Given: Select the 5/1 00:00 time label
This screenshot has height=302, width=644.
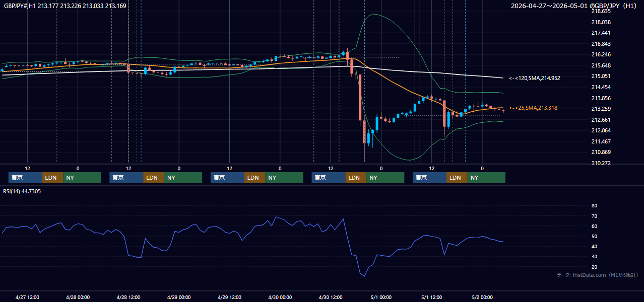Looking at the screenshot, I should coord(381,297).
